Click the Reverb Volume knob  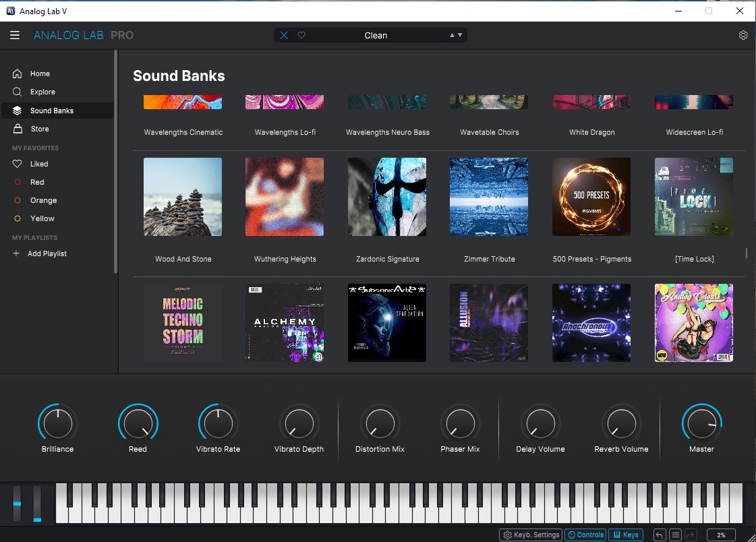(622, 423)
